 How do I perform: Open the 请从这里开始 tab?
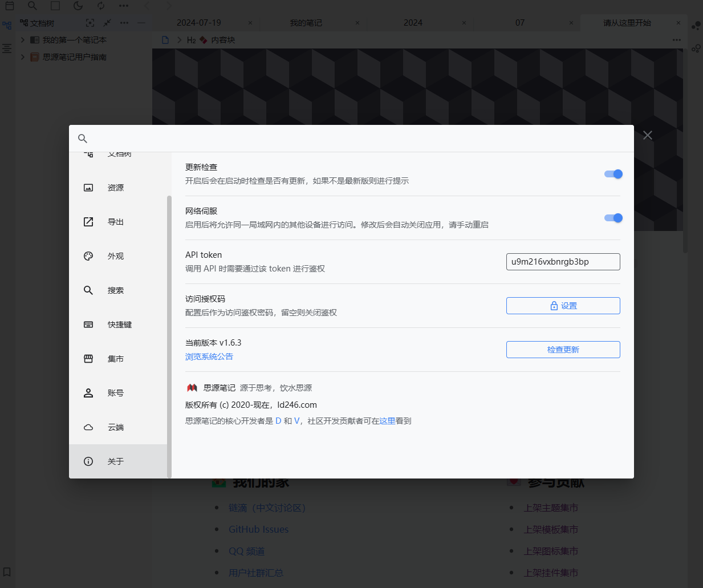[x=627, y=23]
